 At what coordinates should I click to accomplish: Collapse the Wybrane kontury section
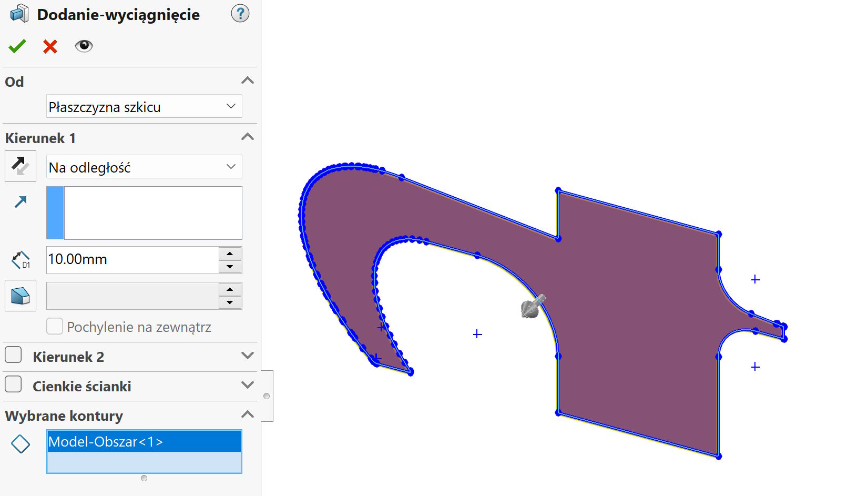tap(247, 414)
